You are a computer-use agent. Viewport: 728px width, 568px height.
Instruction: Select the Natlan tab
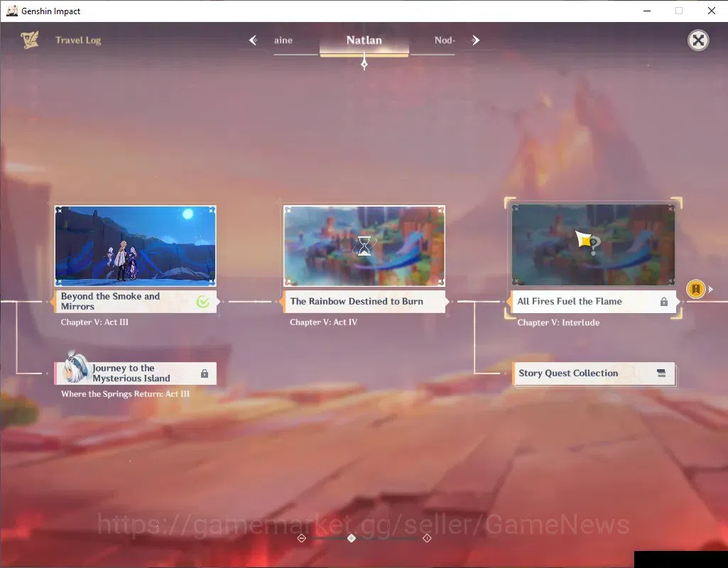point(364,40)
